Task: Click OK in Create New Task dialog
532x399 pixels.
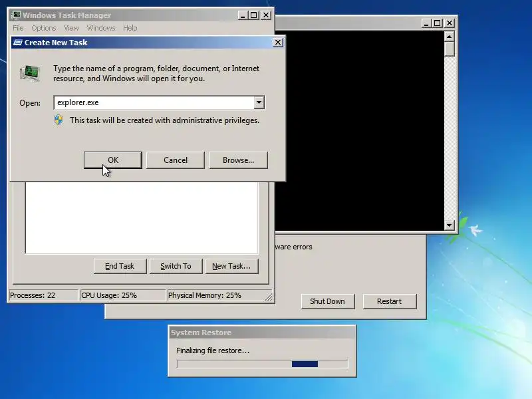Action: pyautogui.click(x=112, y=160)
